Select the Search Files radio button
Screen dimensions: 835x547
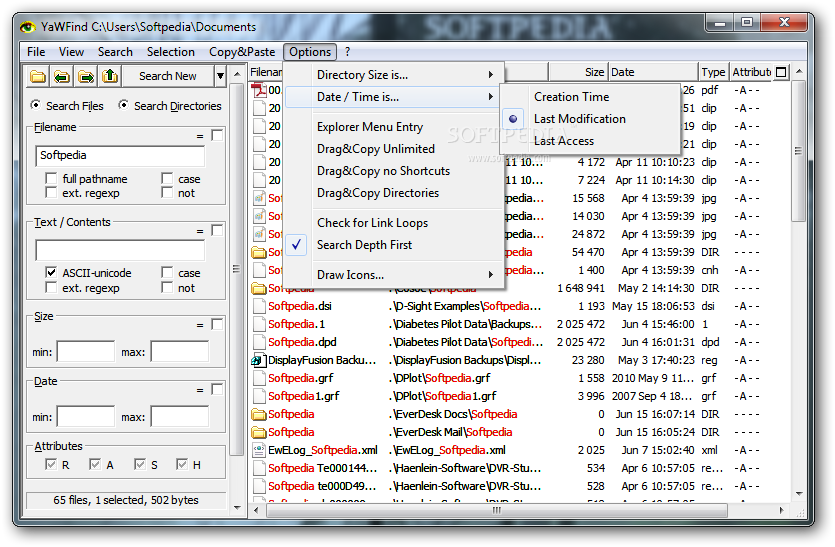[x=36, y=105]
